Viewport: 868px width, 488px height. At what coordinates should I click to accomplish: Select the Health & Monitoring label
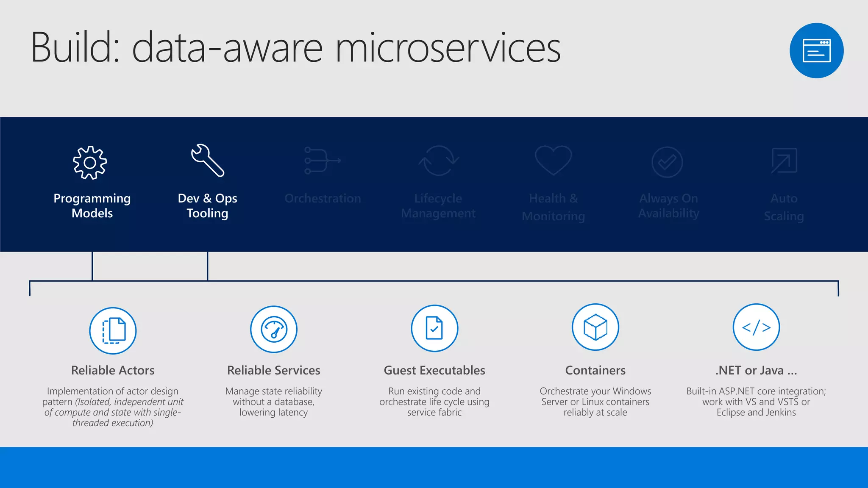554,207
